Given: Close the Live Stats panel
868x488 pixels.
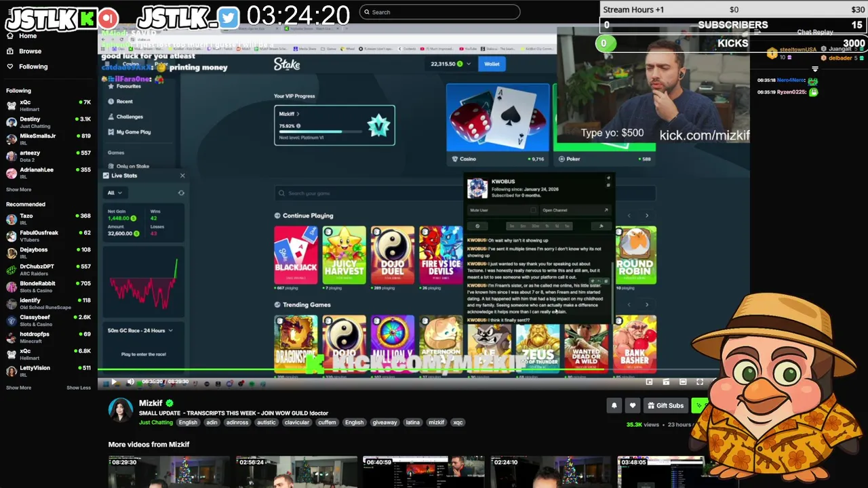Looking at the screenshot, I should click(x=182, y=176).
